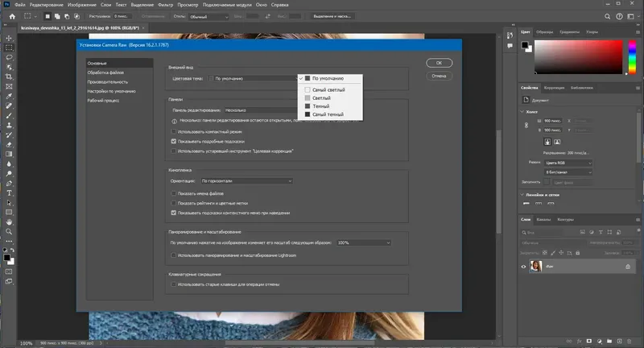Select the Lasso tool

click(x=8, y=59)
